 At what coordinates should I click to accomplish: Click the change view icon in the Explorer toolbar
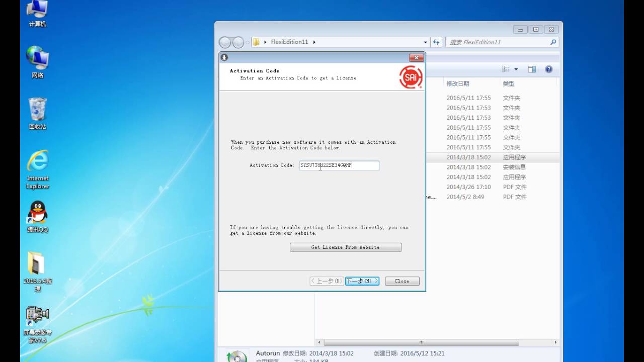click(x=506, y=69)
